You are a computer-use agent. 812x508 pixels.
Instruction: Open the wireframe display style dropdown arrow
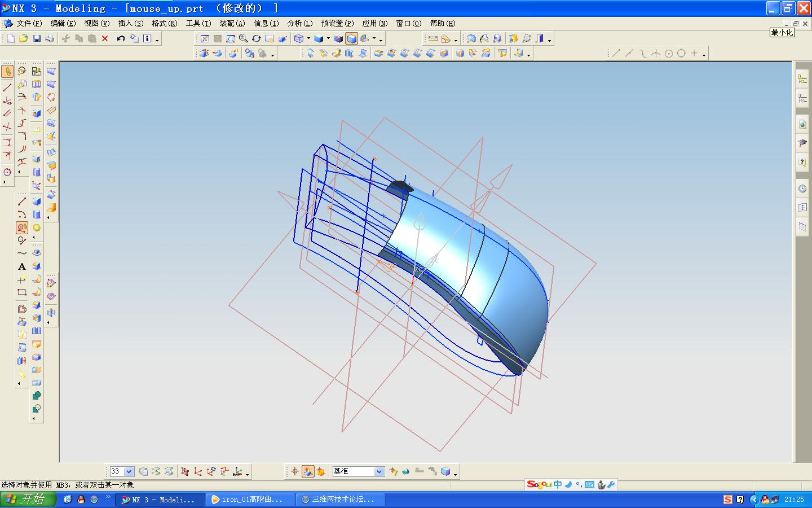tap(308, 39)
